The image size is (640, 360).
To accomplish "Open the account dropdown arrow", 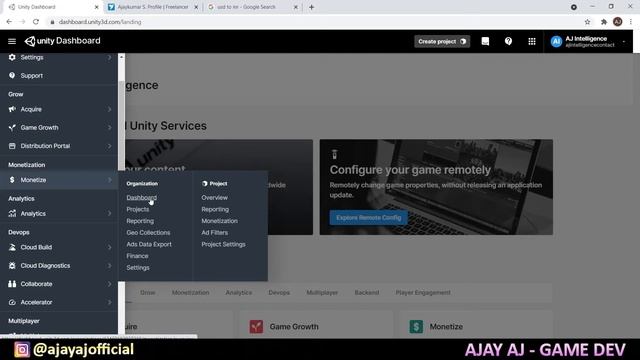I will pyautogui.click(x=624, y=42).
